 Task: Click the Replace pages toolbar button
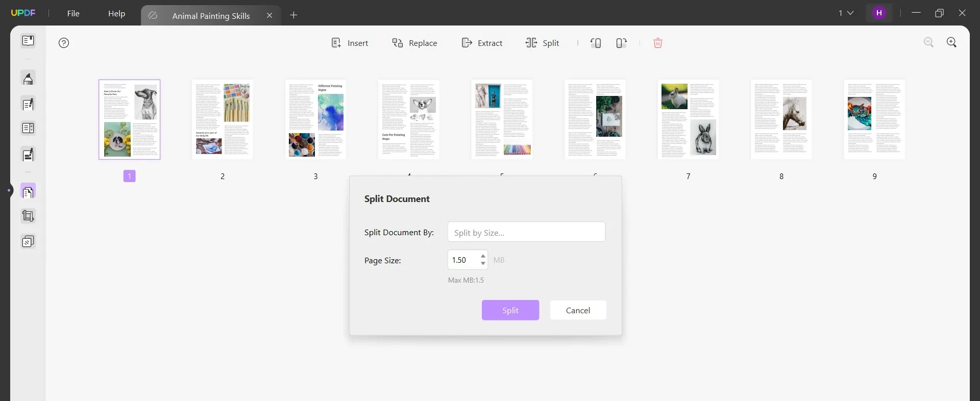click(414, 43)
